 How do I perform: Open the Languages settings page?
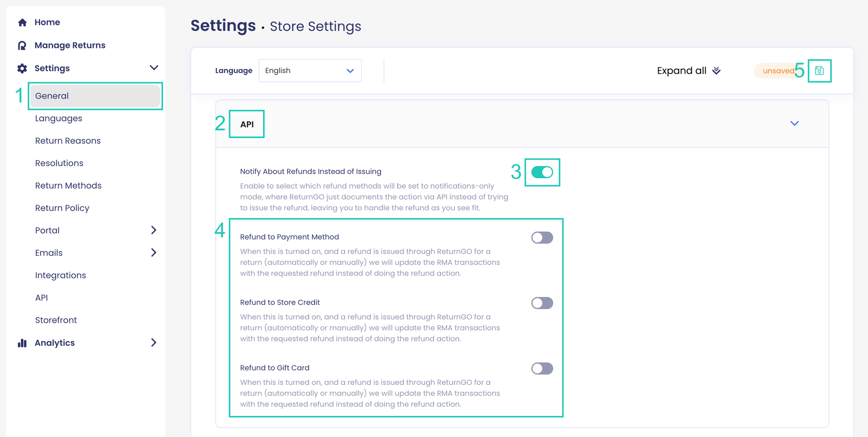(x=59, y=118)
